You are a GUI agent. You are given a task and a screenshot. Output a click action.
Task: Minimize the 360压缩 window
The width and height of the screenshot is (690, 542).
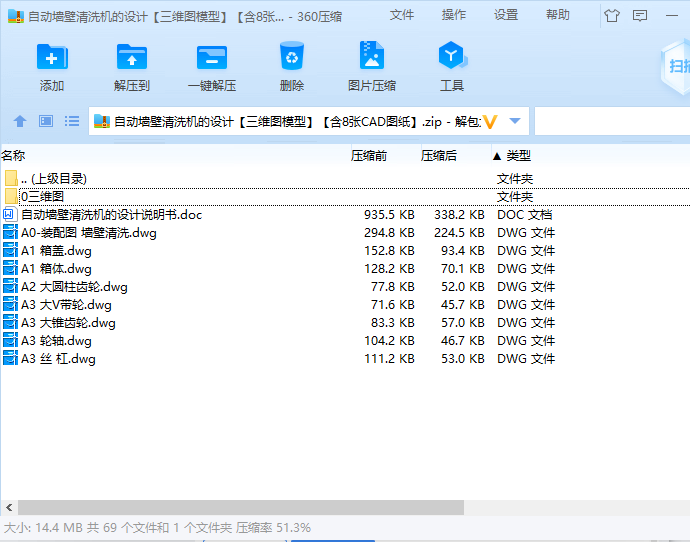(x=672, y=16)
